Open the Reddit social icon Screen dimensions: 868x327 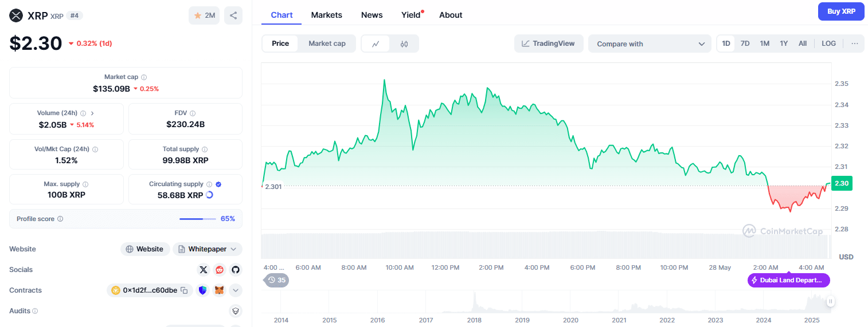(219, 270)
